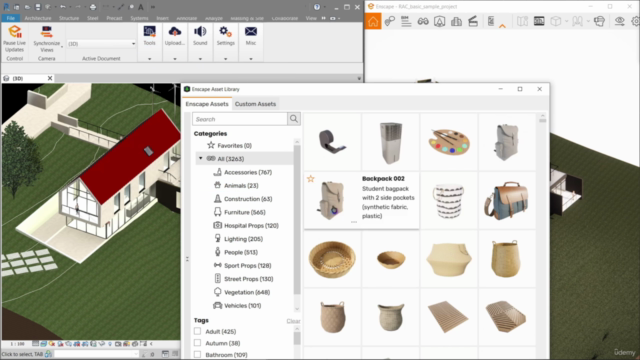Click search magnifier in Asset Library
Screen dimensions: 640x360
point(294,119)
